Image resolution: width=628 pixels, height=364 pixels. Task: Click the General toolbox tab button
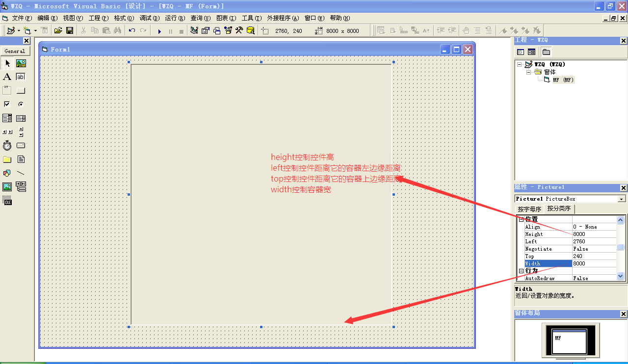tap(15, 51)
